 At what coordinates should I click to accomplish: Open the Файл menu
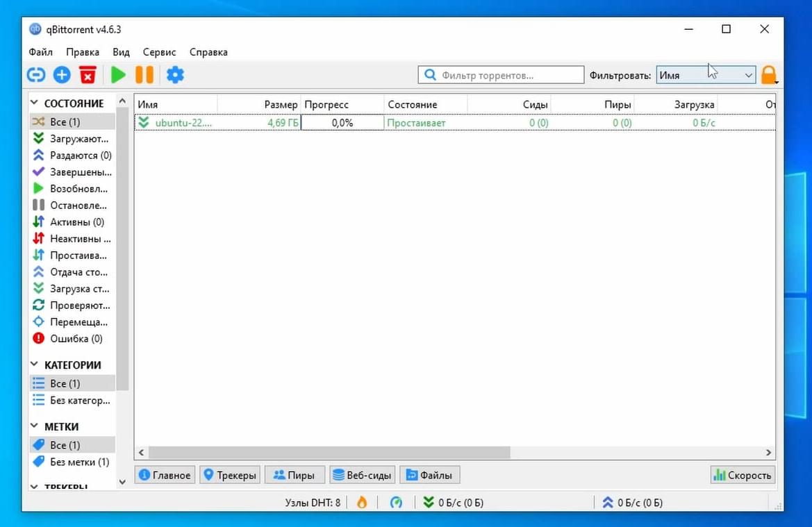tap(40, 52)
